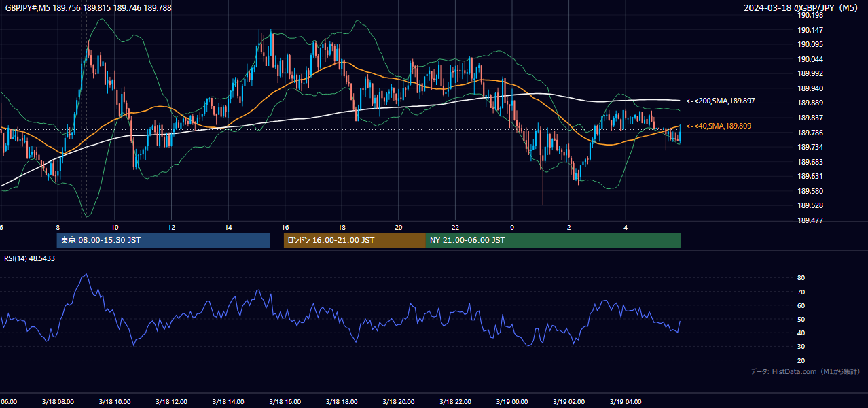868x408 pixels.
Task: Click the bottom date label 3/19 00:00
Action: point(512,401)
